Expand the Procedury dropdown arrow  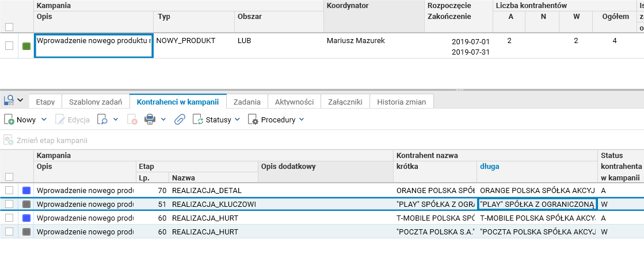pos(302,119)
